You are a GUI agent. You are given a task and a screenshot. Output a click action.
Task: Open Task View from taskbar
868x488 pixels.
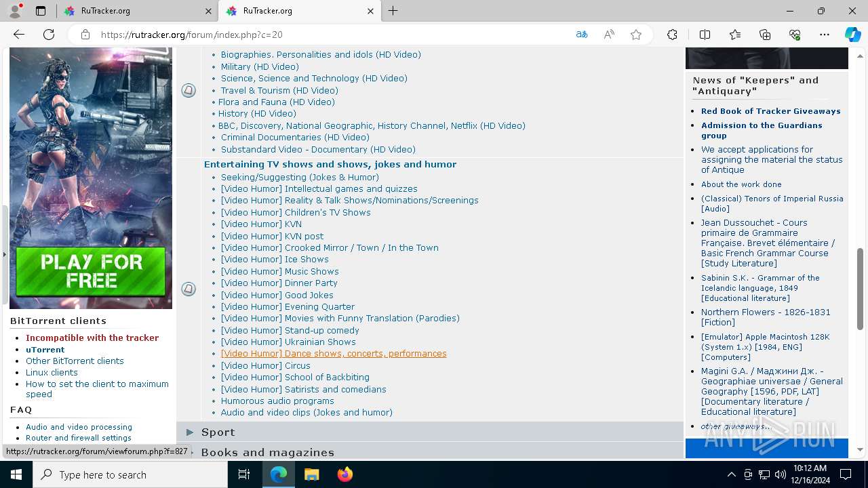[244, 474]
